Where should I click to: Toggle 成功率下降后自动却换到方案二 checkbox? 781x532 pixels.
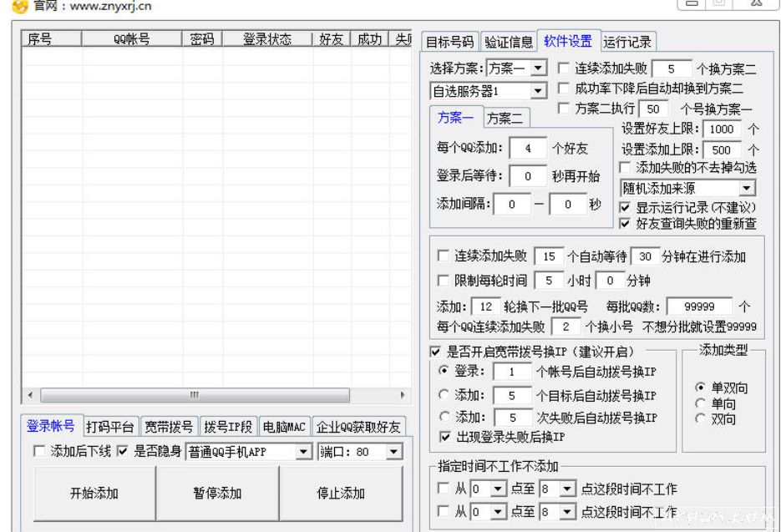[x=563, y=89]
